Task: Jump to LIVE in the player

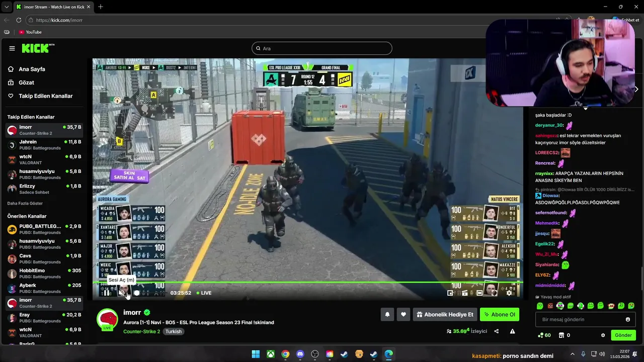Action: pos(204,293)
